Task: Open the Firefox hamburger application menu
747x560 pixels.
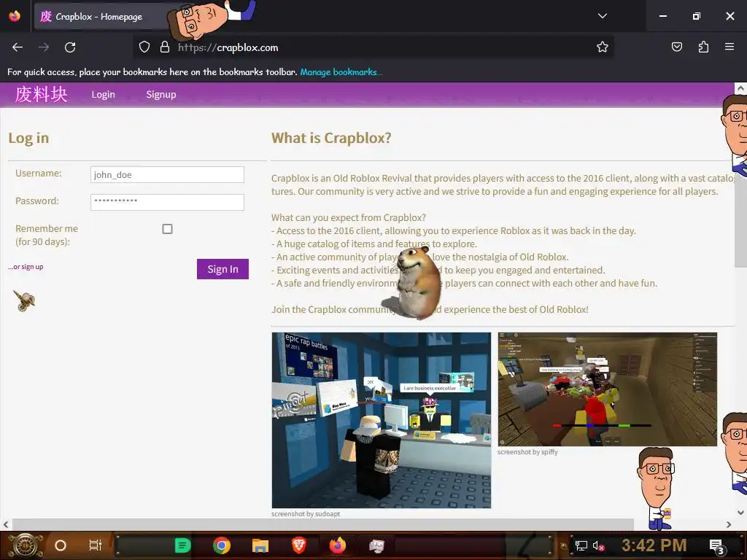Action: 729,47
